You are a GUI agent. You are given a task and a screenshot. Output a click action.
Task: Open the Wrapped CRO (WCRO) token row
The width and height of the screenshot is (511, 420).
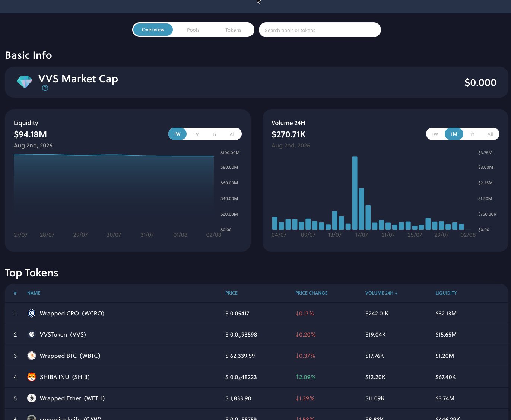256,313
